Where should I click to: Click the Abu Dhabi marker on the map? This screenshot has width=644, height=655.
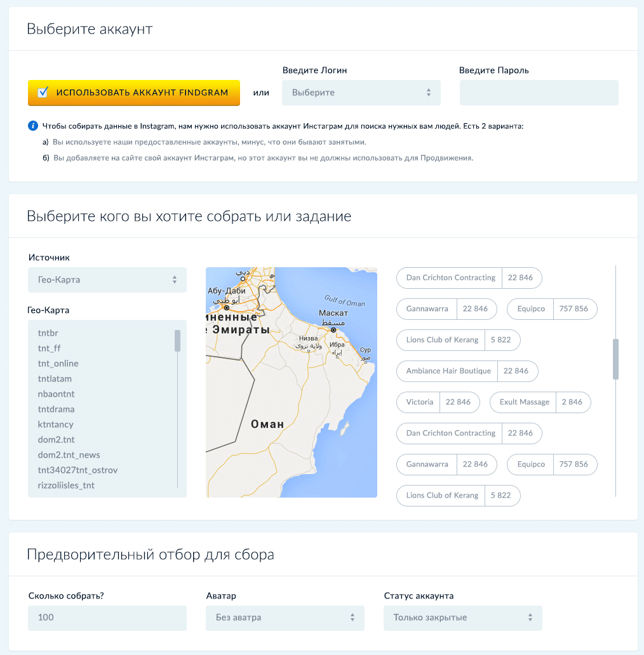click(x=227, y=308)
